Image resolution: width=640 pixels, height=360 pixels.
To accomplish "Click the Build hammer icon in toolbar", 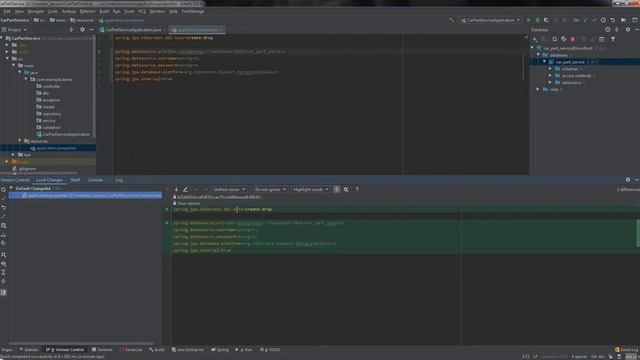I will 451,20.
